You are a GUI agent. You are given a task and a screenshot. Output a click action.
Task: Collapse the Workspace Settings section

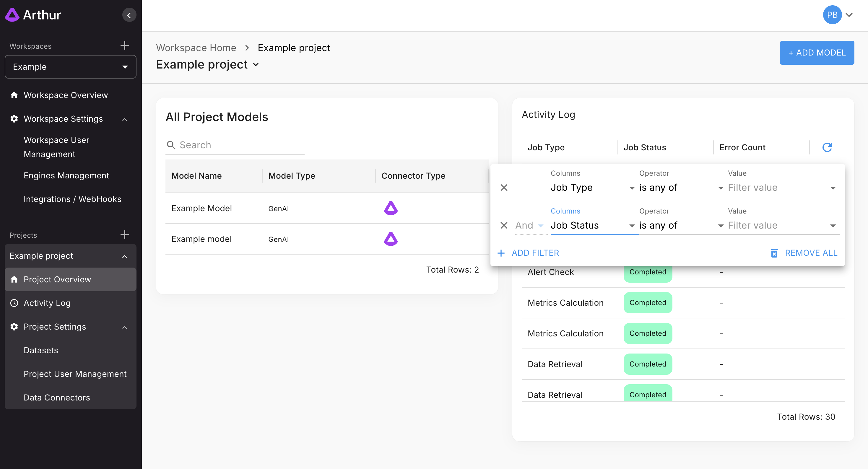coord(125,119)
